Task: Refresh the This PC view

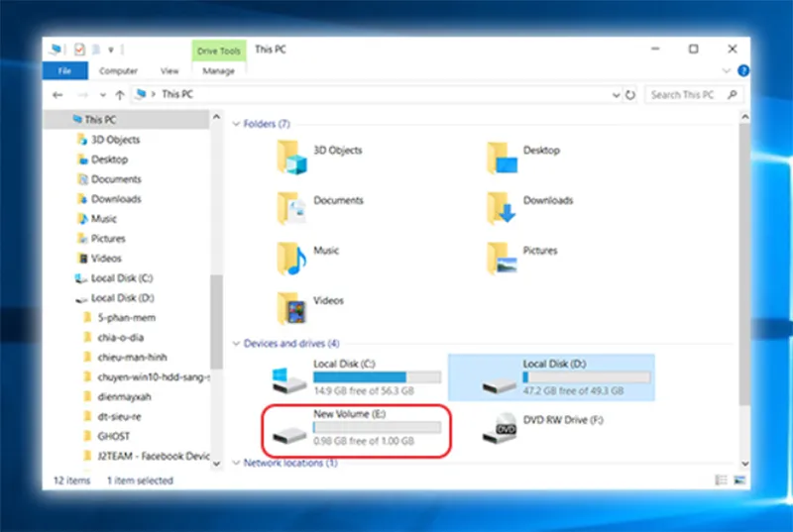Action: pos(630,95)
